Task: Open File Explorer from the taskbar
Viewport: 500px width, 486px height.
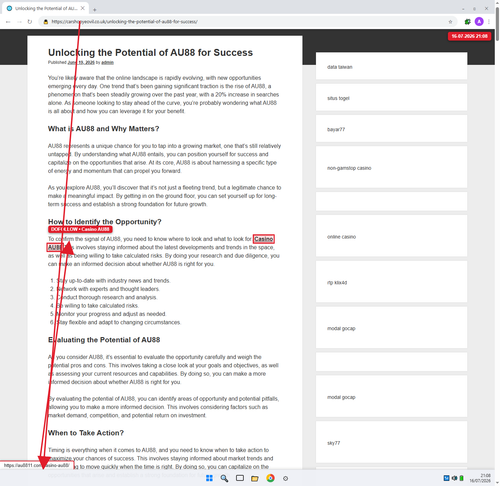Action: pos(255,478)
